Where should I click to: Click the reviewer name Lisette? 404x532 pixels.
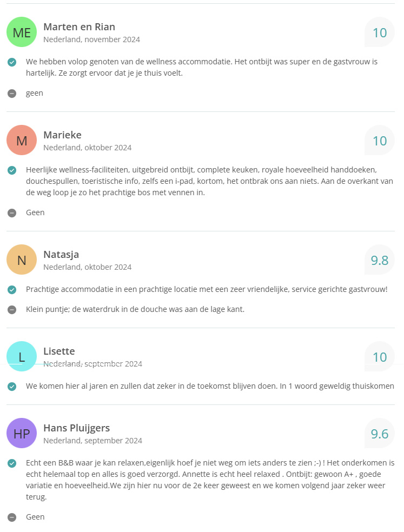(x=59, y=351)
